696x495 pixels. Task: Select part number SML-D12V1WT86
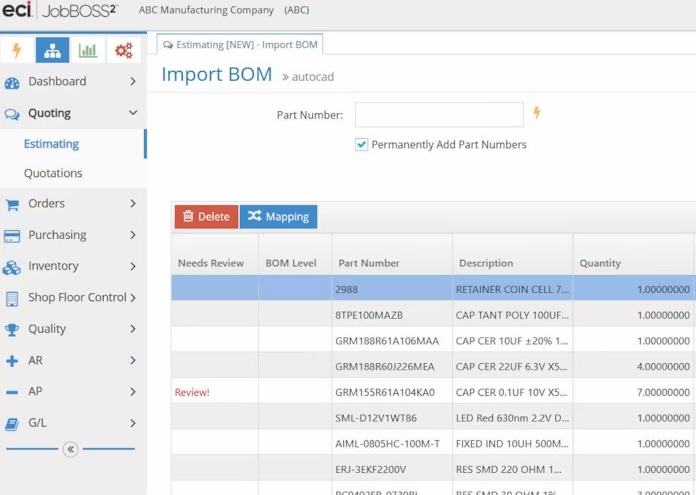coord(376,418)
